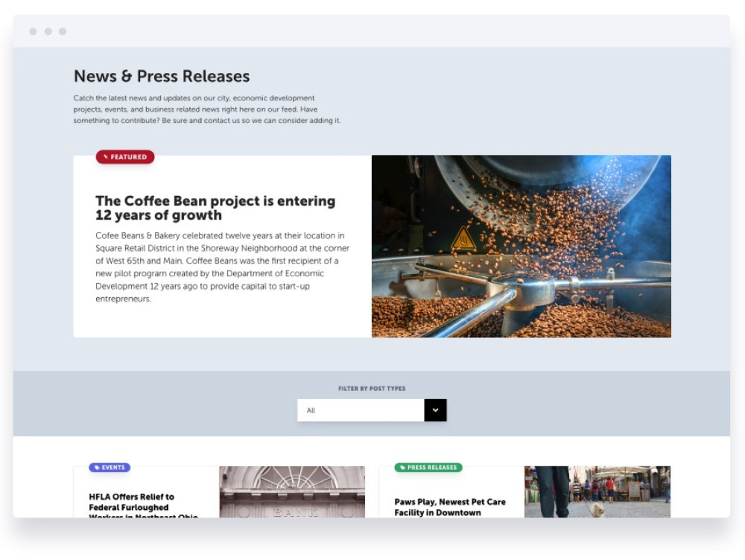Click the tag icon in the Press Releases badge
This screenshot has width=745, height=560.
click(402, 468)
